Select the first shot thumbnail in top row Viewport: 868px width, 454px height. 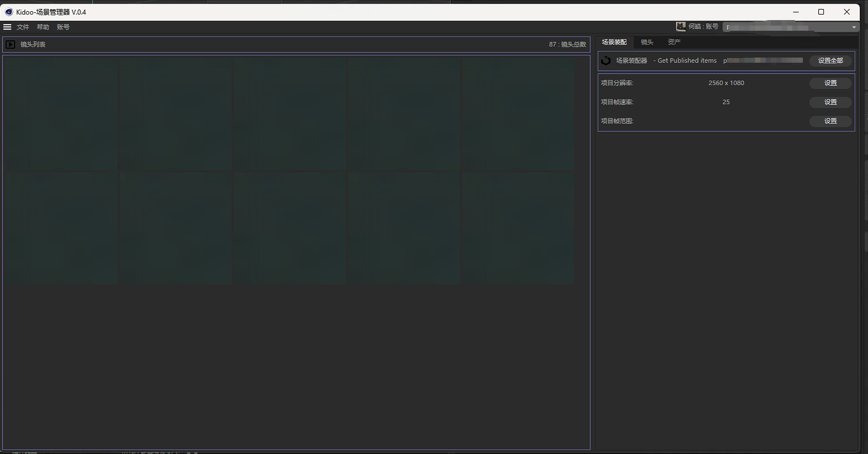(61, 114)
